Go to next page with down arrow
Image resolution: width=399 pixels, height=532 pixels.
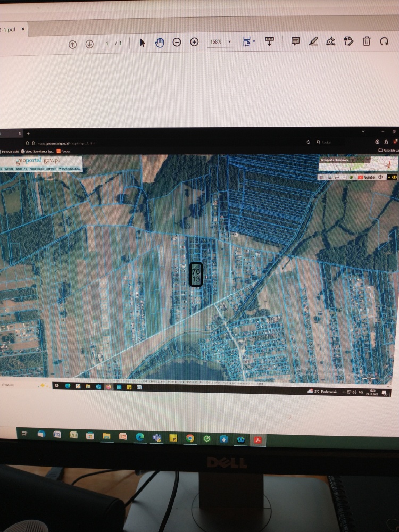click(x=89, y=44)
